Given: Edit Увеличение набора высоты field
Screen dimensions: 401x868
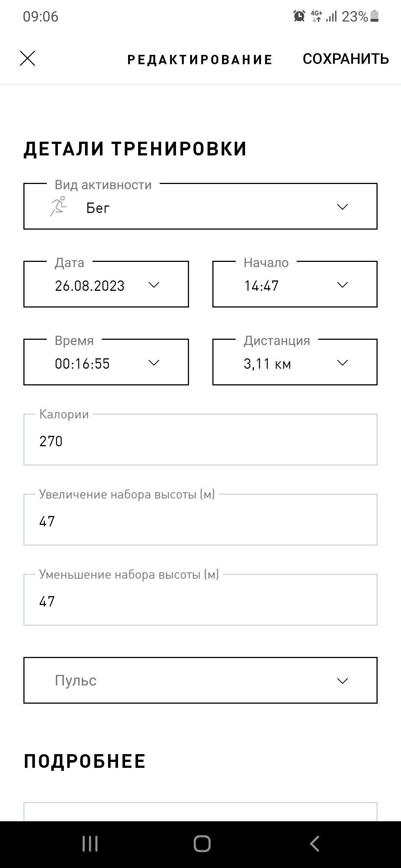Looking at the screenshot, I should coord(200,520).
